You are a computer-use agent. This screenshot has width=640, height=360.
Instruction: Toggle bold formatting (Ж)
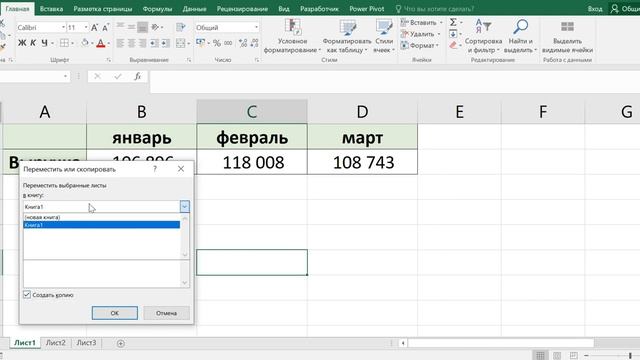pyautogui.click(x=22, y=43)
